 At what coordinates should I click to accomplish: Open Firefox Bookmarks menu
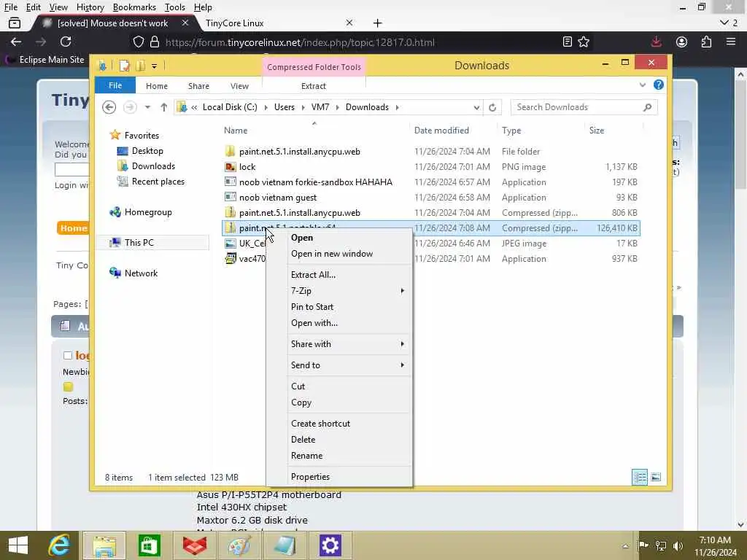pos(134,7)
